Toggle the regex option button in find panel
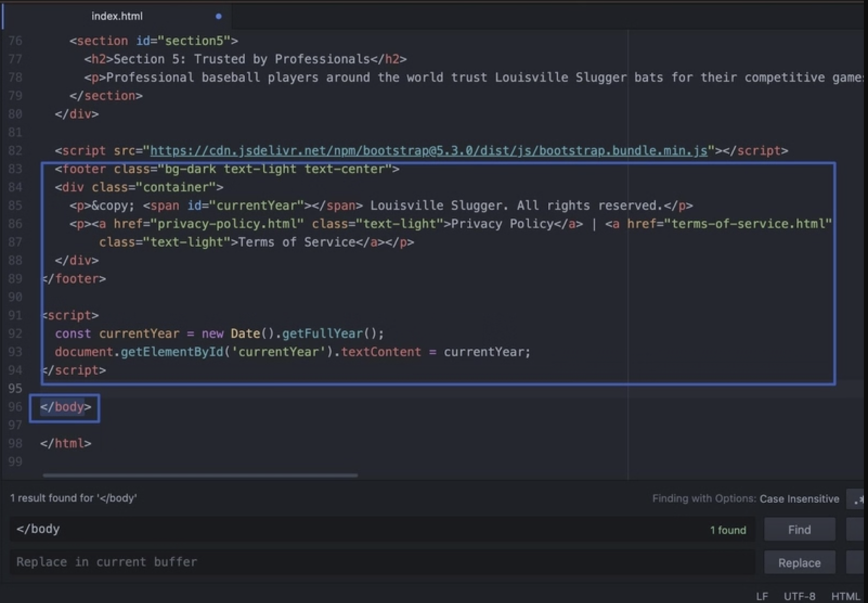This screenshot has height=603, width=868. click(857, 499)
